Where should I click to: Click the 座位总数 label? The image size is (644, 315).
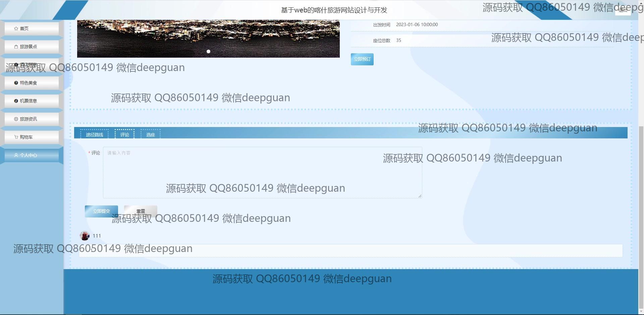coord(382,41)
